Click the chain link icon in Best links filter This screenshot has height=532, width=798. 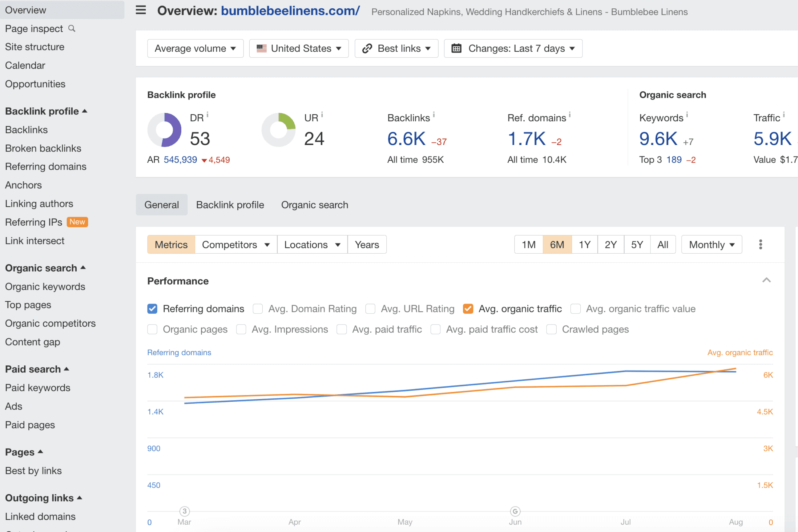click(367, 48)
